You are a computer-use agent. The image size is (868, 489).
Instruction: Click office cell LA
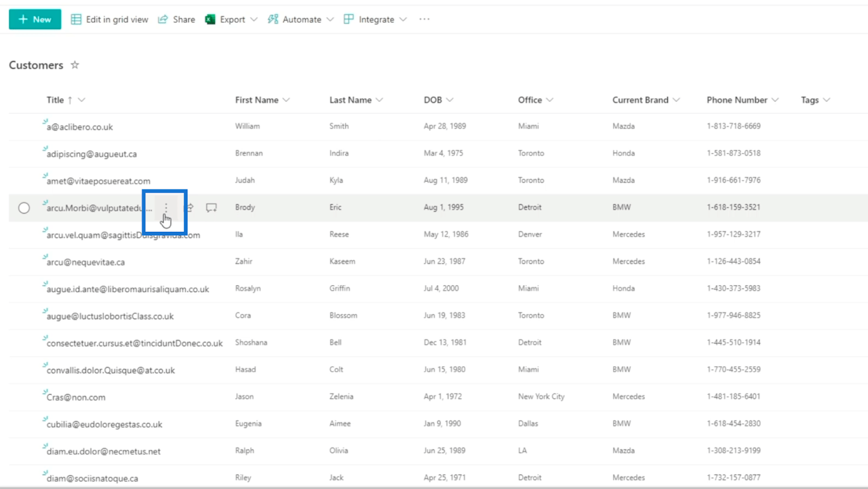point(523,450)
